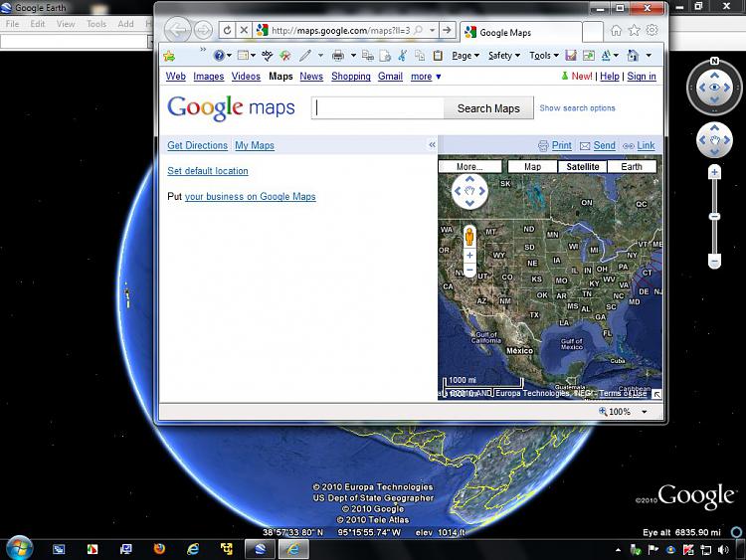Screen dimensions: 746x560
Task: Select the Google Maps browser tab
Action: tap(521, 33)
